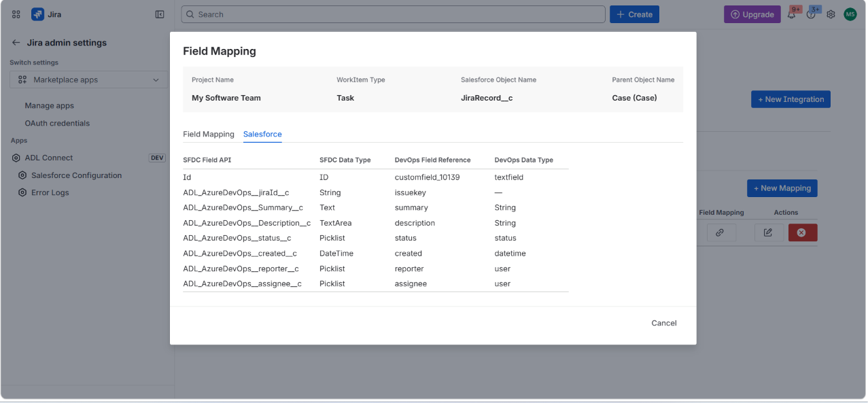Click the Cancel button in the dialog
This screenshot has height=403, width=868.
tap(664, 323)
